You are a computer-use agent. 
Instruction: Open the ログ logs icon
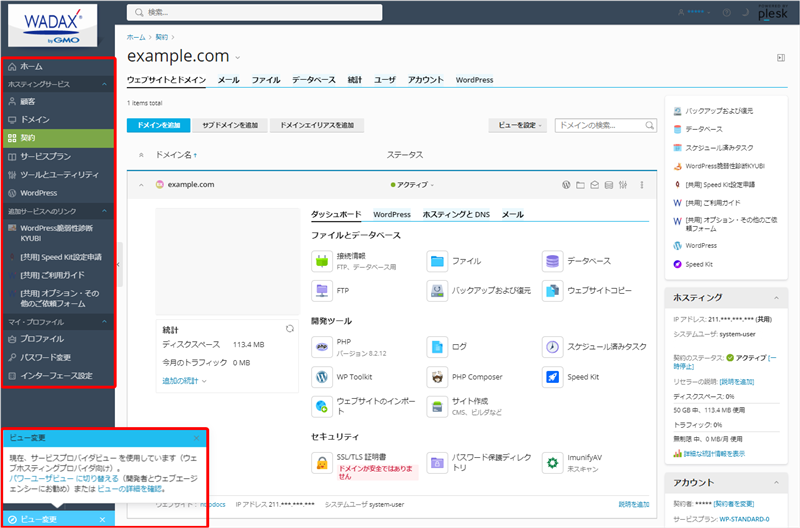pos(437,347)
